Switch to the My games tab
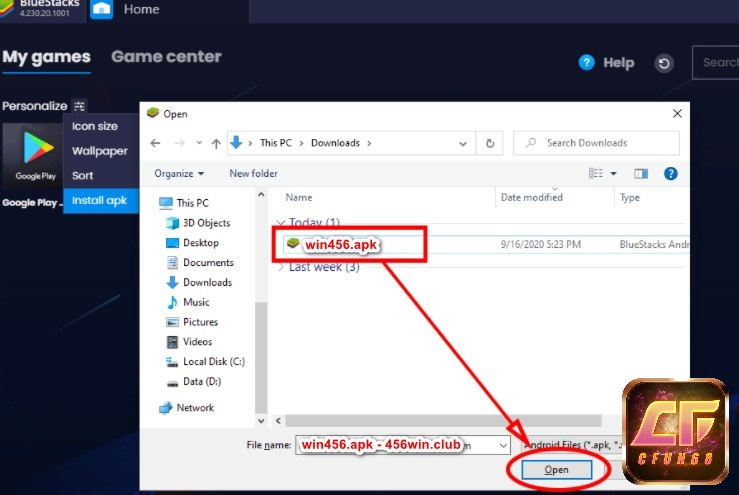Viewport: 739px width, 495px height. tap(46, 57)
